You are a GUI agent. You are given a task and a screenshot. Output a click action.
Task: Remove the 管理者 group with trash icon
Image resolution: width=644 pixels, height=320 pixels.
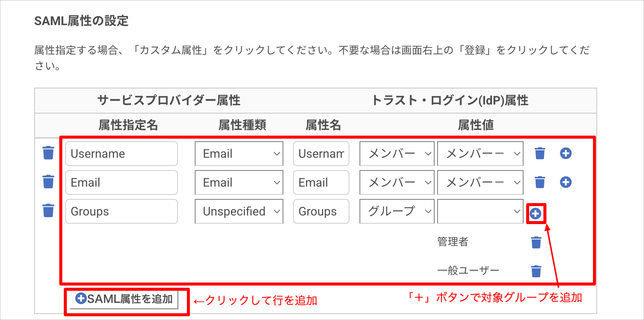[x=536, y=242]
